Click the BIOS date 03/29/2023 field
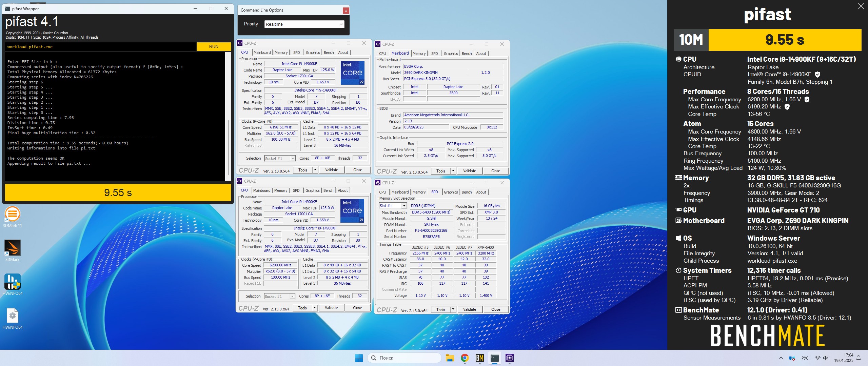Image resolution: width=868 pixels, height=366 pixels. pos(426,127)
